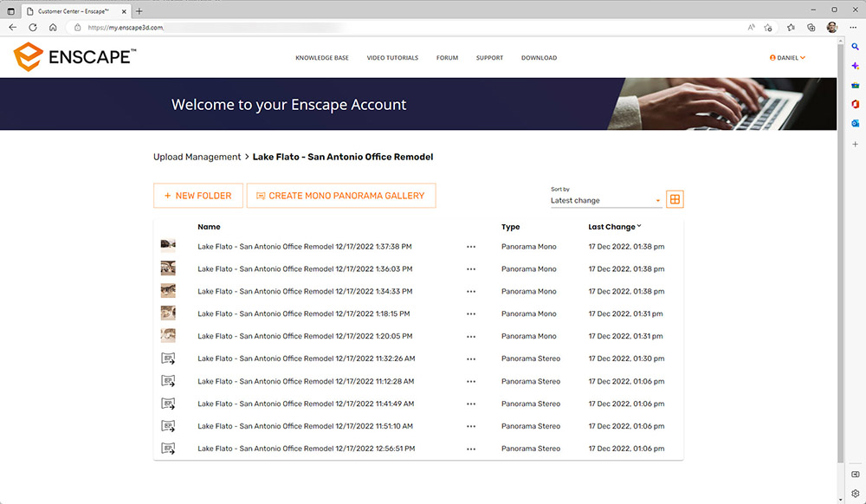Screen dimensions: 866x504
Task: Select the panorama named 1:37:38 PM
Action: pos(304,247)
